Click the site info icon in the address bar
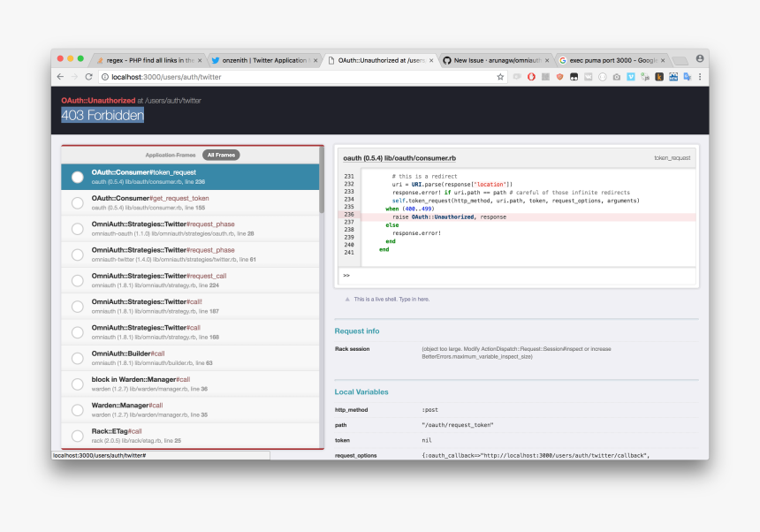The width and height of the screenshot is (760, 532). 105,77
